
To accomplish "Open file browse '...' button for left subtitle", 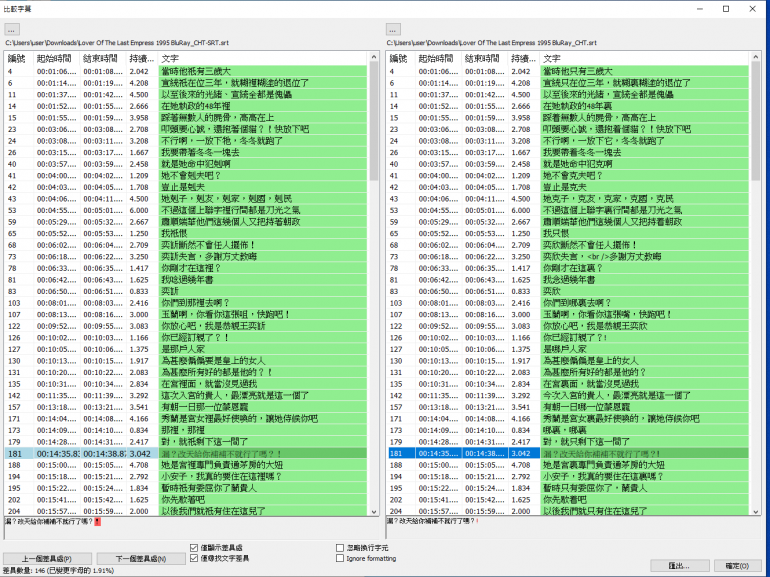I will click(11, 30).
